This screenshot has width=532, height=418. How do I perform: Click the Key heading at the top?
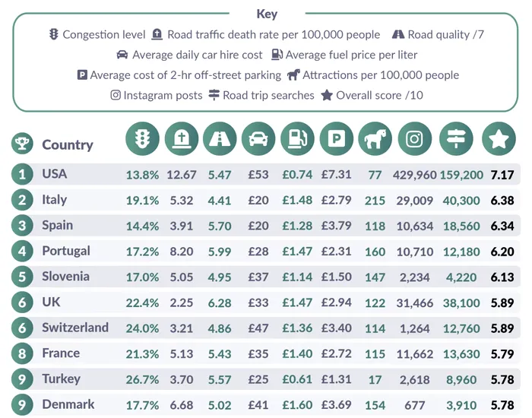(x=267, y=14)
